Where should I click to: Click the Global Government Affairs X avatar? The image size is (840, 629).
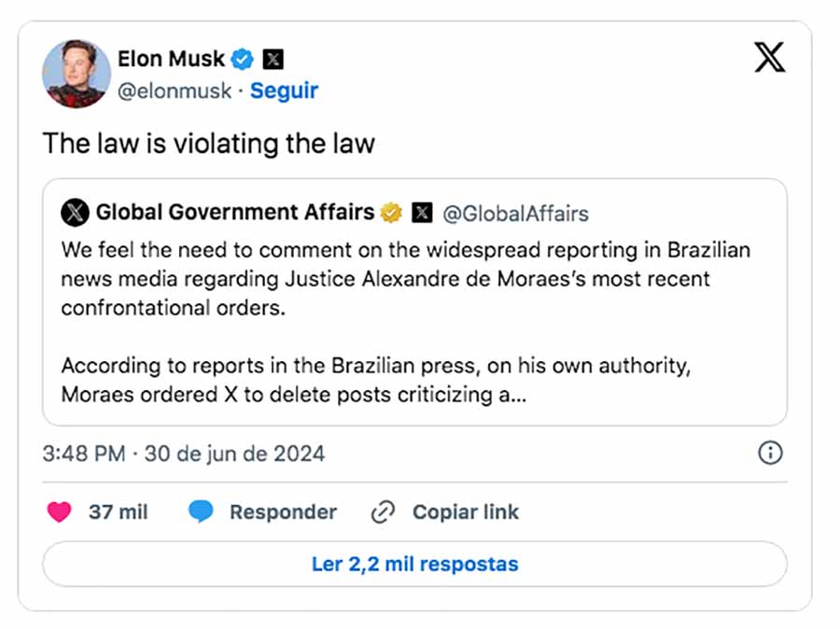point(75,213)
